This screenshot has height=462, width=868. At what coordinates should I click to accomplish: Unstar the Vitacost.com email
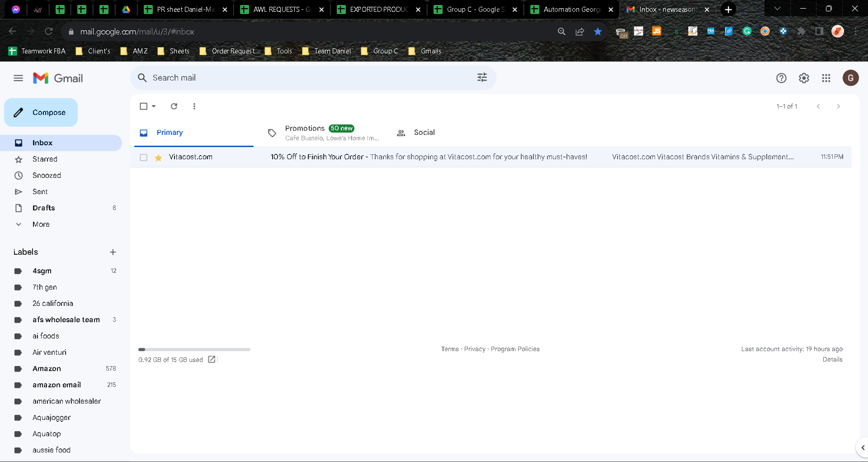[158, 157]
